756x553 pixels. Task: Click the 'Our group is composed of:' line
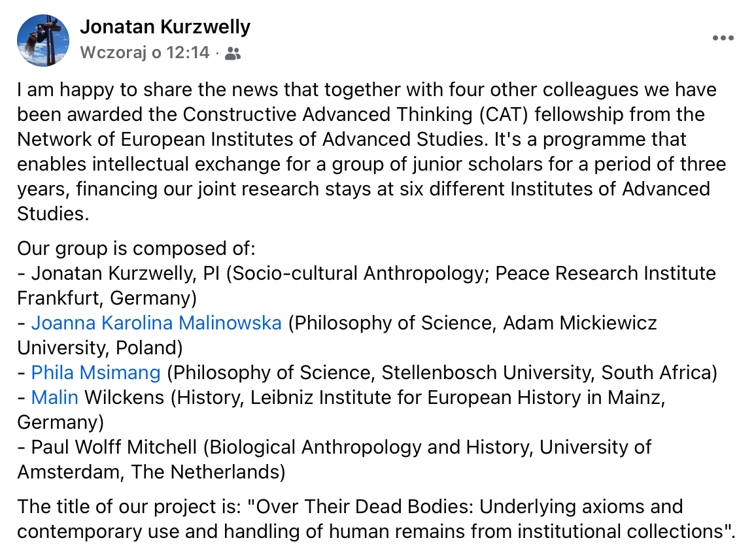click(x=136, y=248)
